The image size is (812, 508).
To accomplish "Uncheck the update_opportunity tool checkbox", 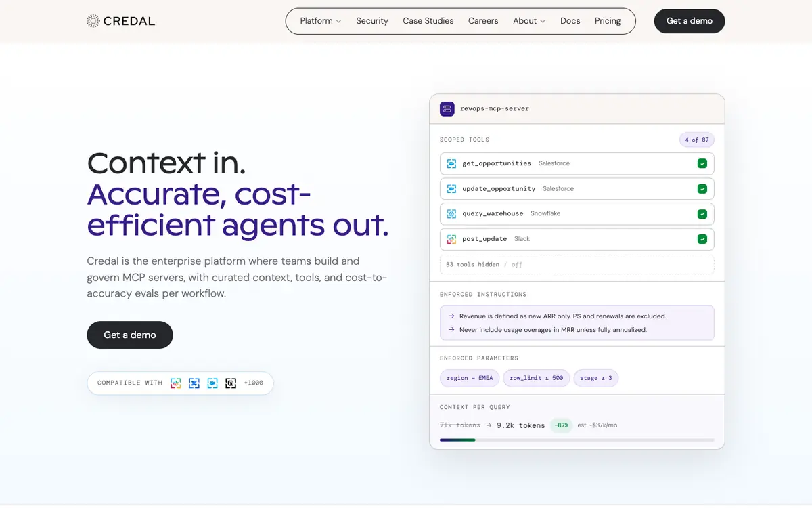I will click(702, 189).
